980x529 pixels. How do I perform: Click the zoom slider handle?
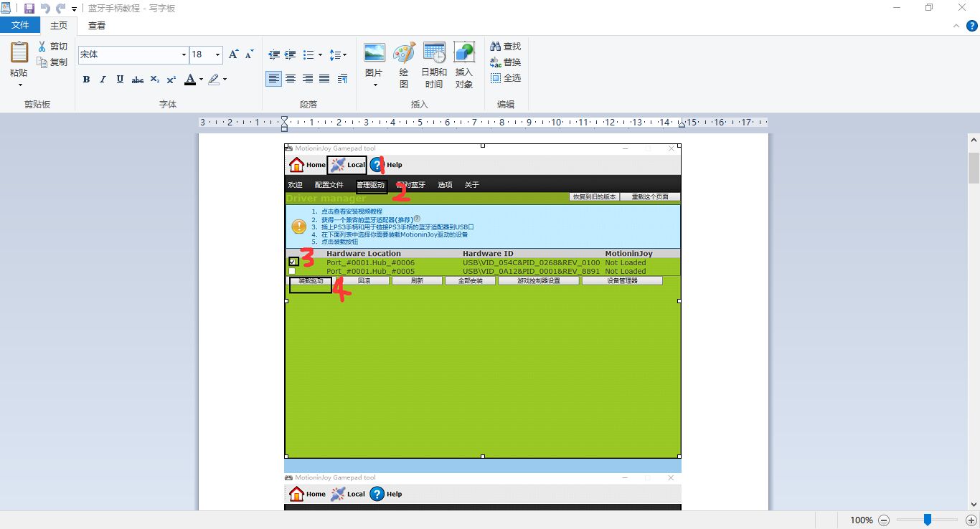927,520
